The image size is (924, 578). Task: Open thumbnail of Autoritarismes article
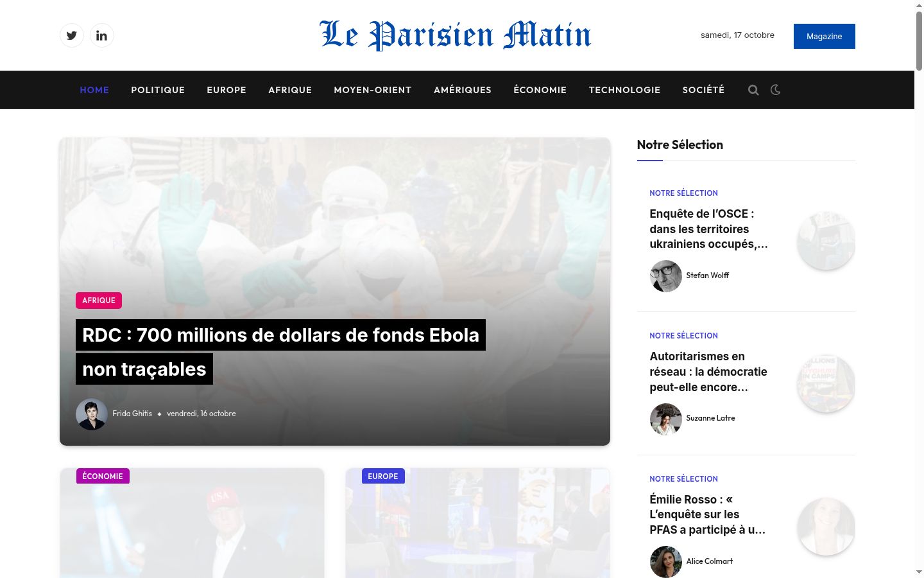(826, 383)
